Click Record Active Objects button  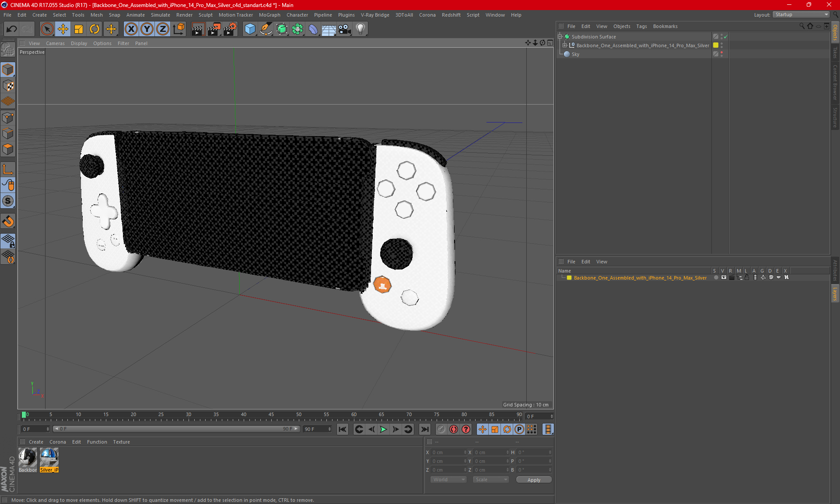tap(441, 429)
